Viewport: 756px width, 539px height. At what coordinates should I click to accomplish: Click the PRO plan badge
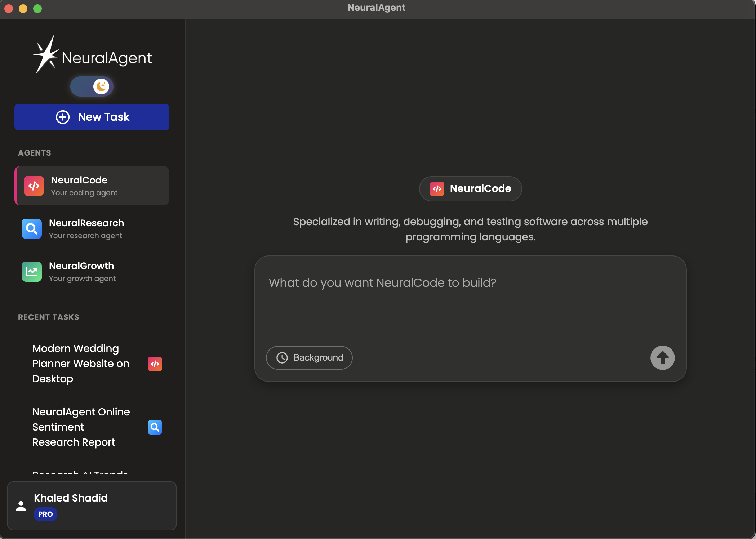click(x=45, y=514)
